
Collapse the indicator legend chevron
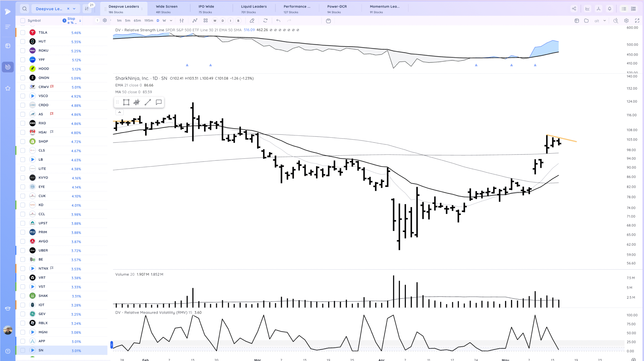pyautogui.click(x=119, y=112)
